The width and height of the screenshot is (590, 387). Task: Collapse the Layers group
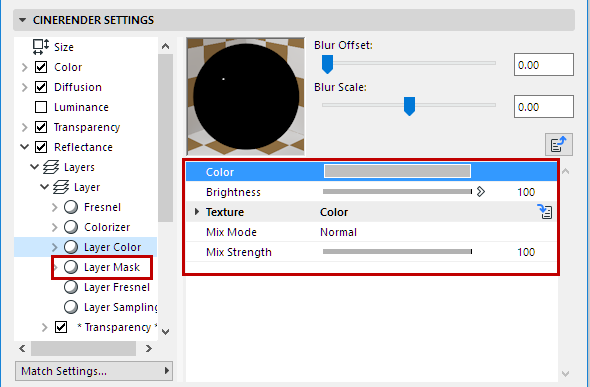point(35,167)
